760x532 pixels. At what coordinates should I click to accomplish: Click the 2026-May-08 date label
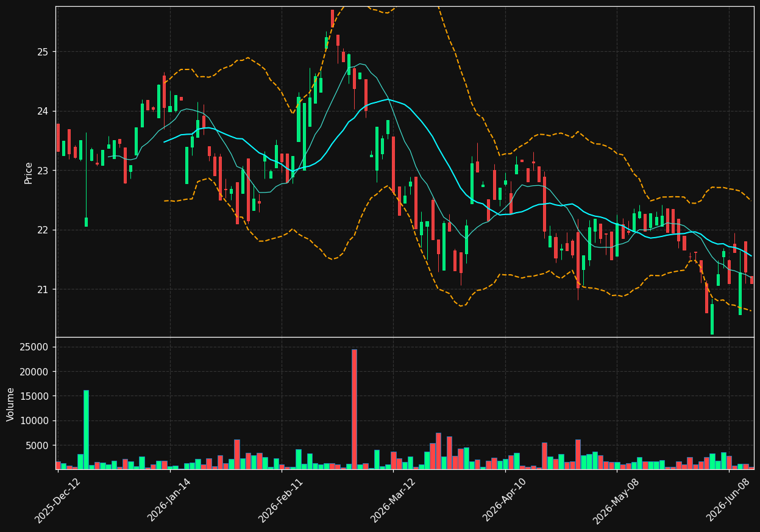coord(617,500)
